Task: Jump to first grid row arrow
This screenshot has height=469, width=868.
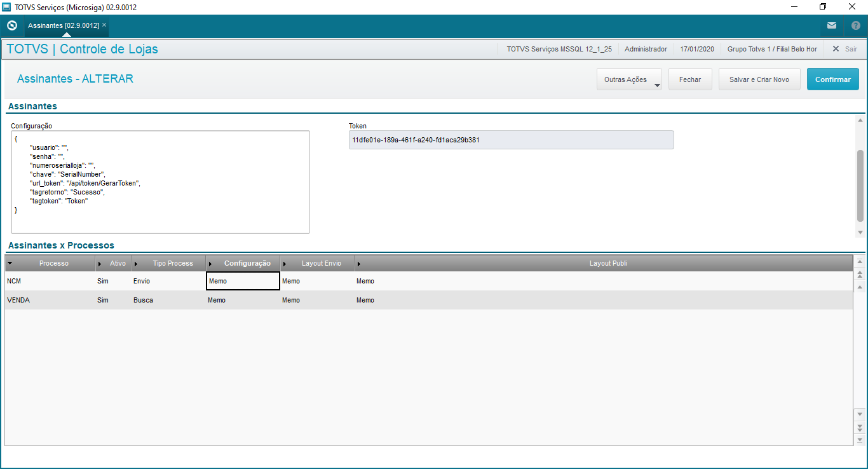Action: click(860, 261)
